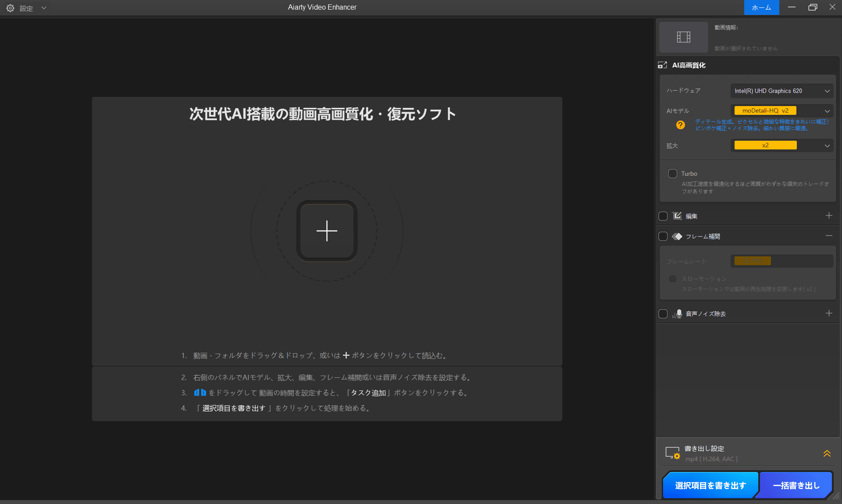Click the フレーム補間 diamond icon
Screen dimensions: 842x504
pyautogui.click(x=677, y=236)
